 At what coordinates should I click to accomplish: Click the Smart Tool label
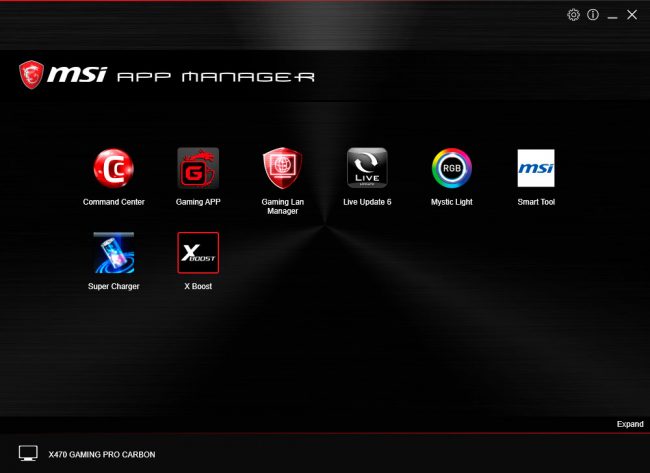(x=536, y=202)
